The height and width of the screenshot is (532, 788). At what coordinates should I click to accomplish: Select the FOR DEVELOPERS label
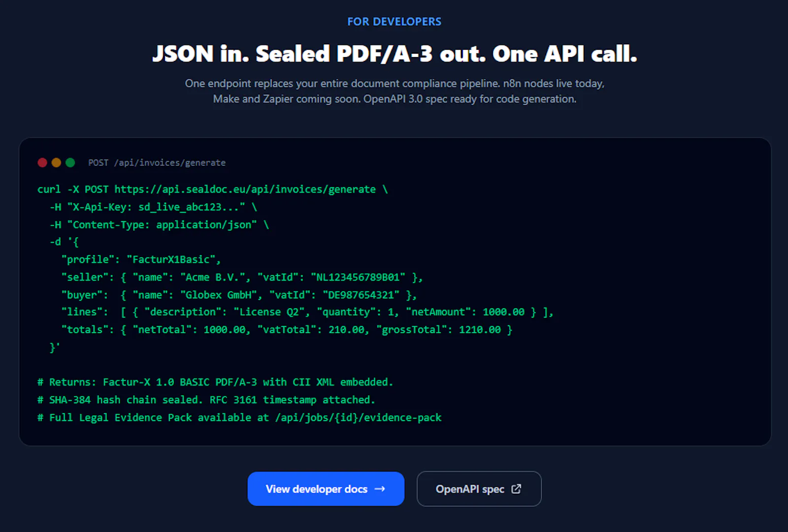[394, 22]
